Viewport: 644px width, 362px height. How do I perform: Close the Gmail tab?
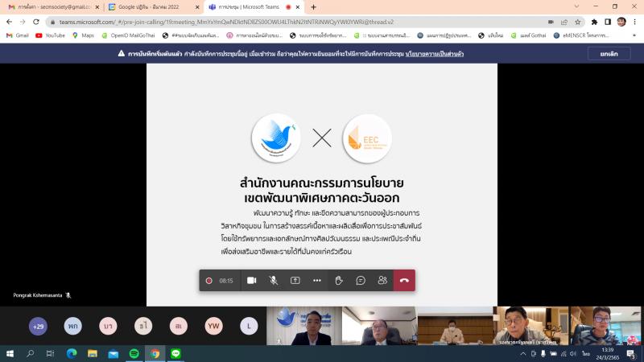(x=97, y=7)
